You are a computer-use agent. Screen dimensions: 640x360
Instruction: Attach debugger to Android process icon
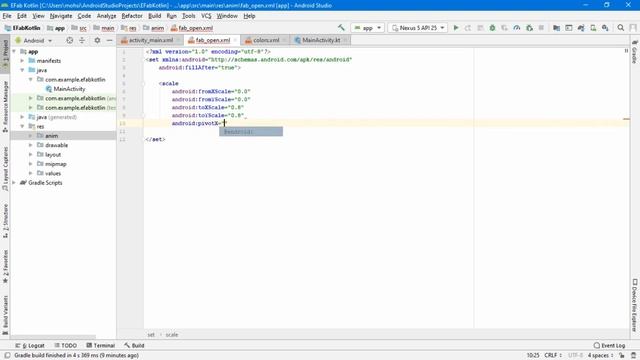pos(529,28)
